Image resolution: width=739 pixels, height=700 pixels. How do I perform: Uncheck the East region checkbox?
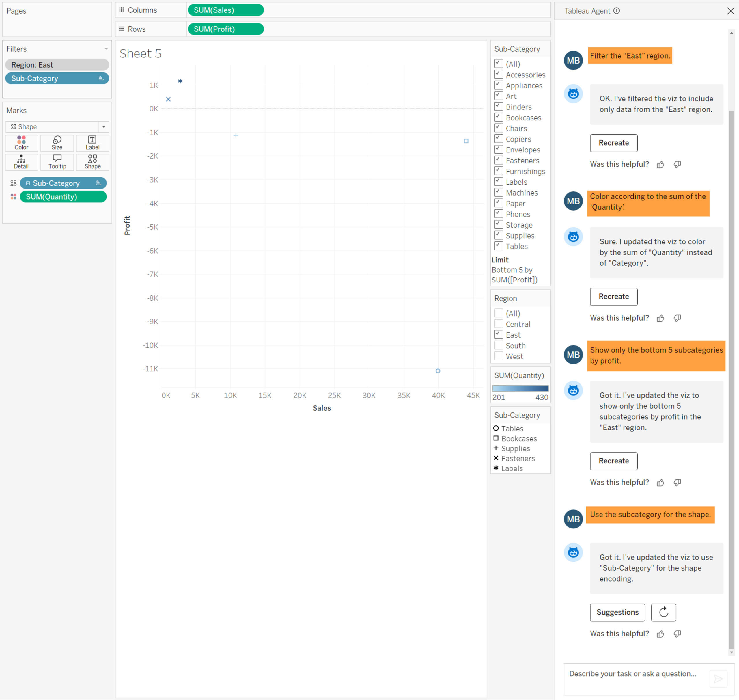point(498,335)
